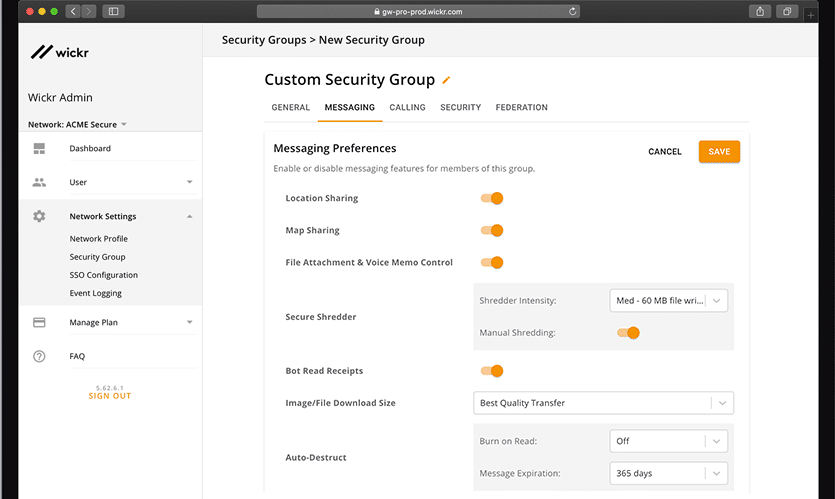Edit group name with pencil icon
This screenshot has width=835, height=499.
click(x=446, y=80)
